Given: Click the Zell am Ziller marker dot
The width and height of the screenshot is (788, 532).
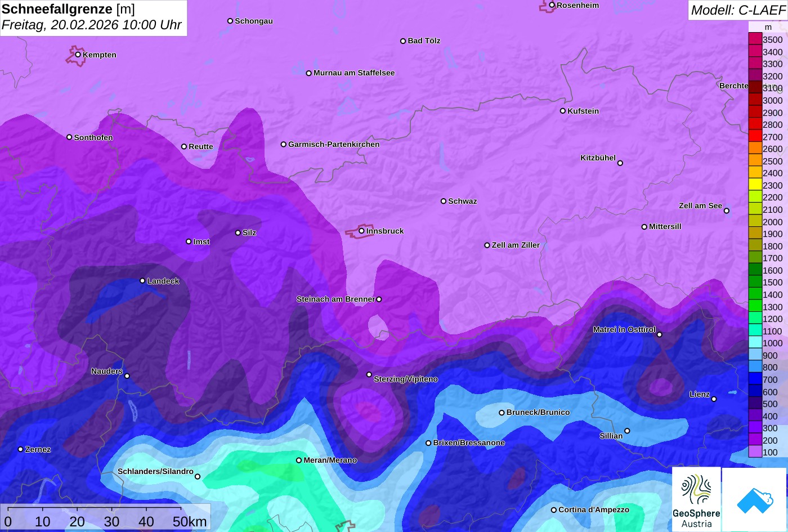Looking at the screenshot, I should click(487, 245).
